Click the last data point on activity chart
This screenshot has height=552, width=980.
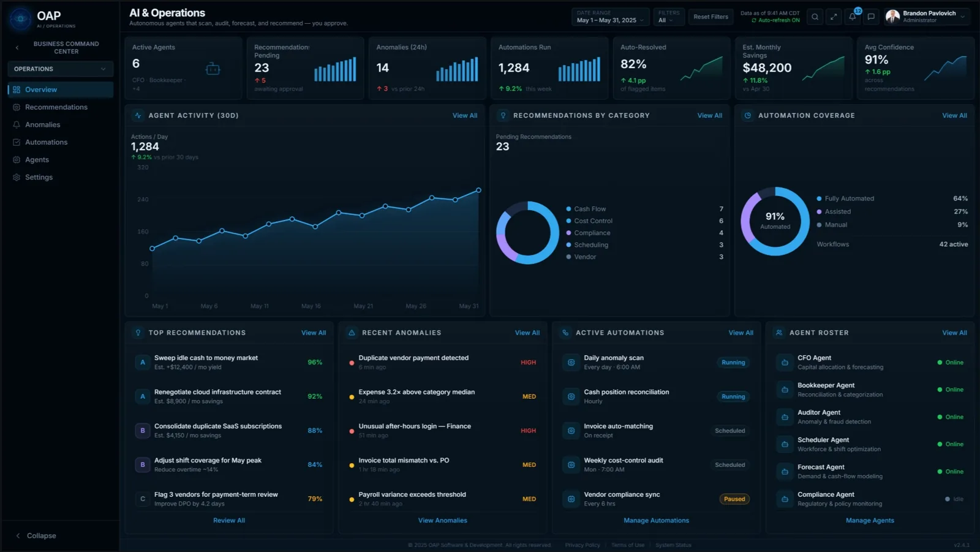pos(479,191)
